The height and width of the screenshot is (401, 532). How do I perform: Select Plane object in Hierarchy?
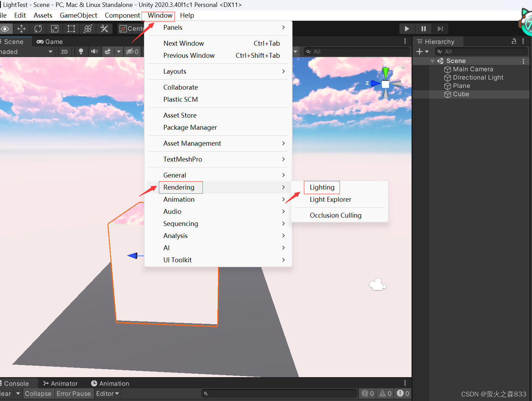tap(461, 86)
